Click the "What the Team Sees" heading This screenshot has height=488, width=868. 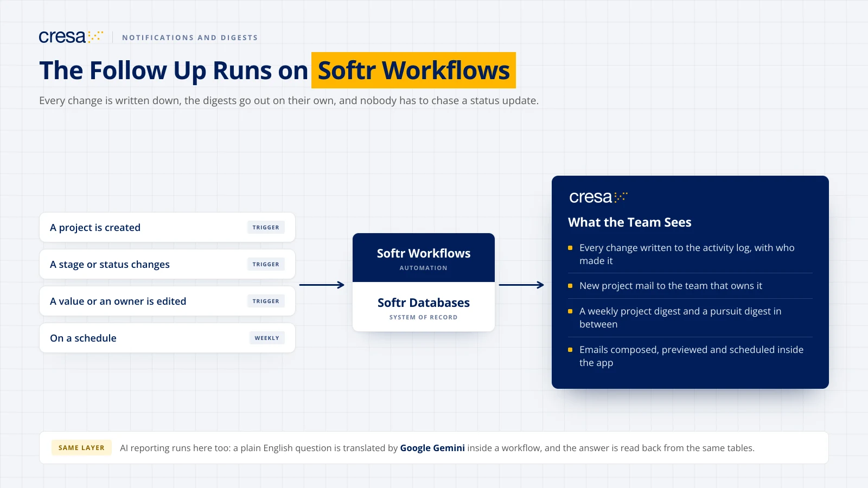(x=630, y=222)
